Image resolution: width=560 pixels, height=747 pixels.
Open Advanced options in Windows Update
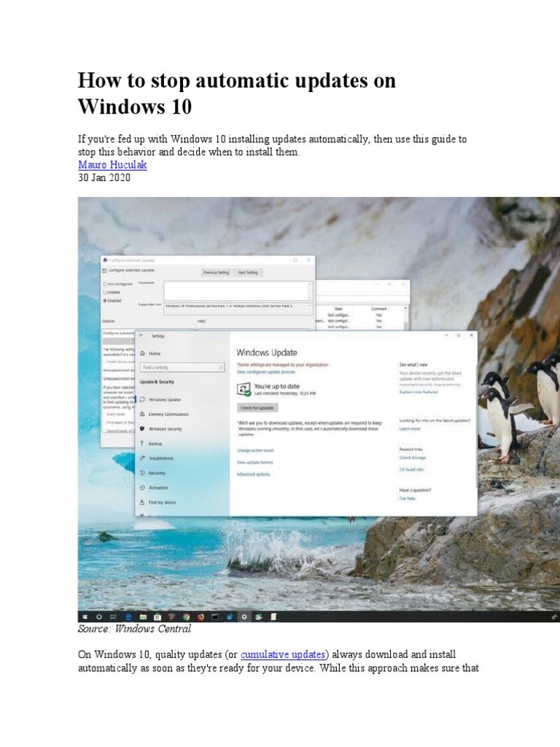253,474
